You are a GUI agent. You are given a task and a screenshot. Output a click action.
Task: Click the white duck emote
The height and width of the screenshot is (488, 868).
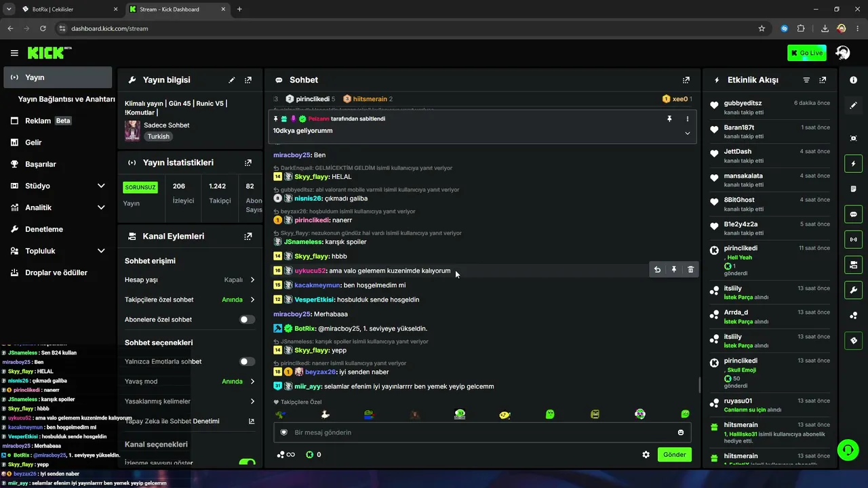pyautogui.click(x=325, y=414)
